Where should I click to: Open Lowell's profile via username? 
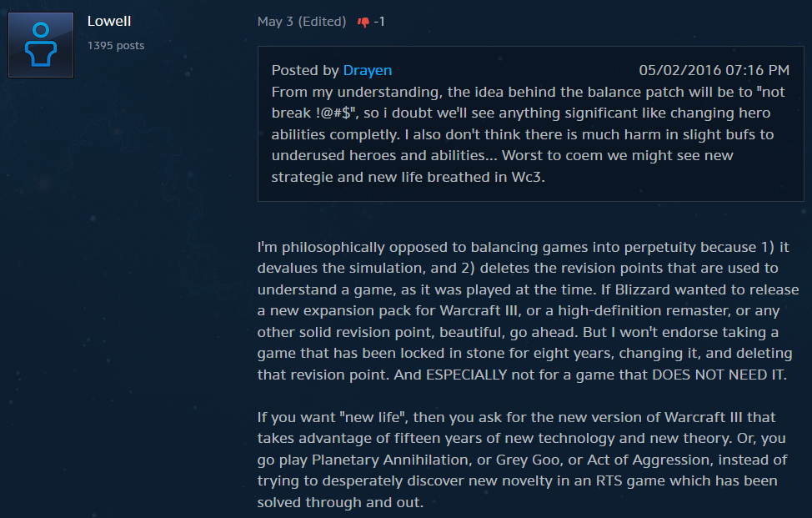coord(109,21)
